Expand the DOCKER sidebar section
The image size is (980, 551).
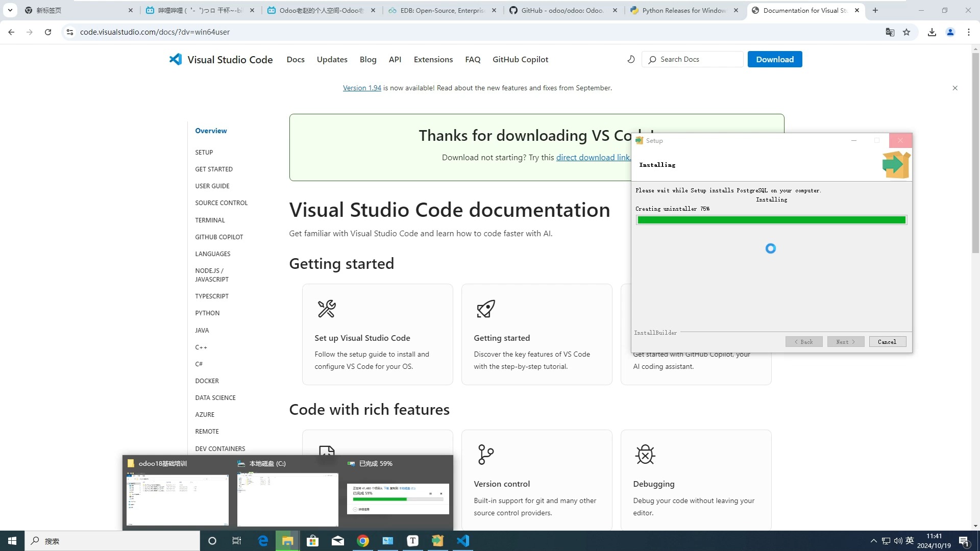(x=207, y=381)
